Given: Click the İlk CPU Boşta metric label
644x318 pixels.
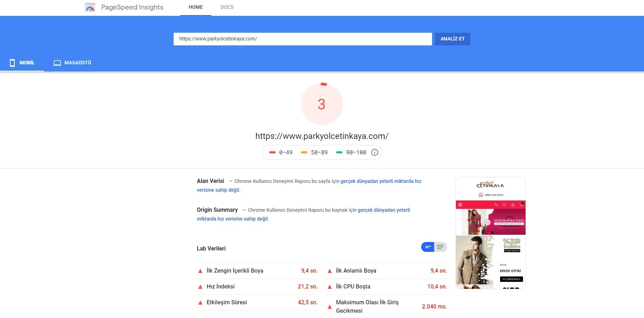Looking at the screenshot, I should pyautogui.click(x=353, y=287).
